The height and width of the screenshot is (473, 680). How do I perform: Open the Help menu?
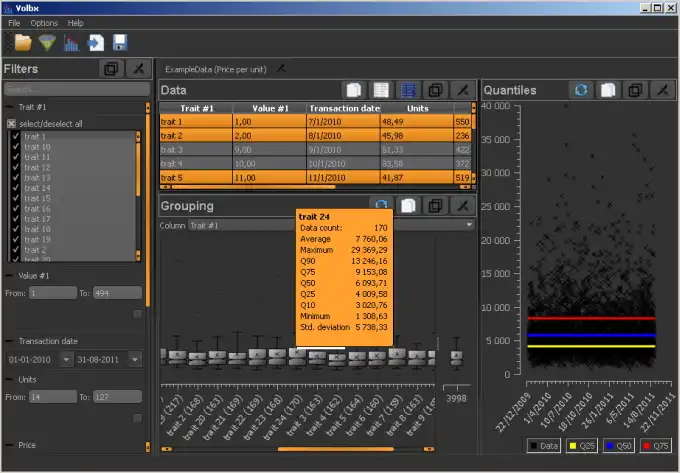[x=76, y=22]
